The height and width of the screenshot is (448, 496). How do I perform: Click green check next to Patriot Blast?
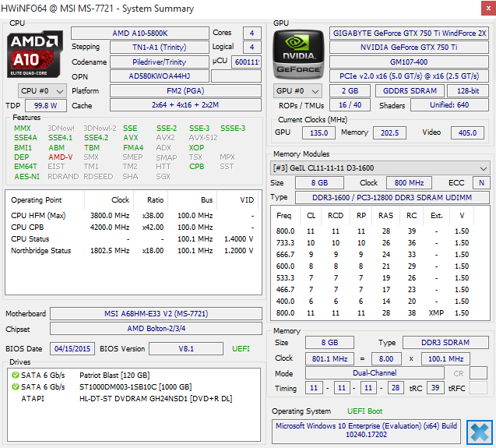pyautogui.click(x=16, y=376)
